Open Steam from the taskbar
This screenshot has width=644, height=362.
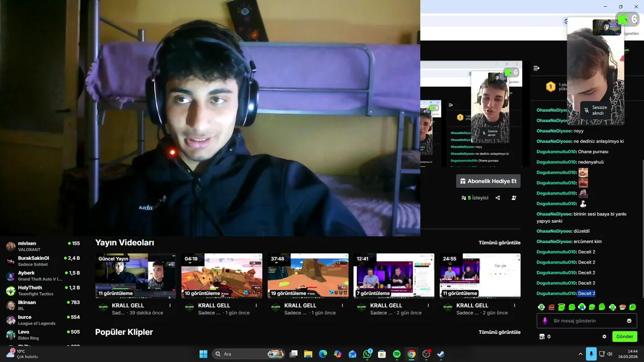441,354
